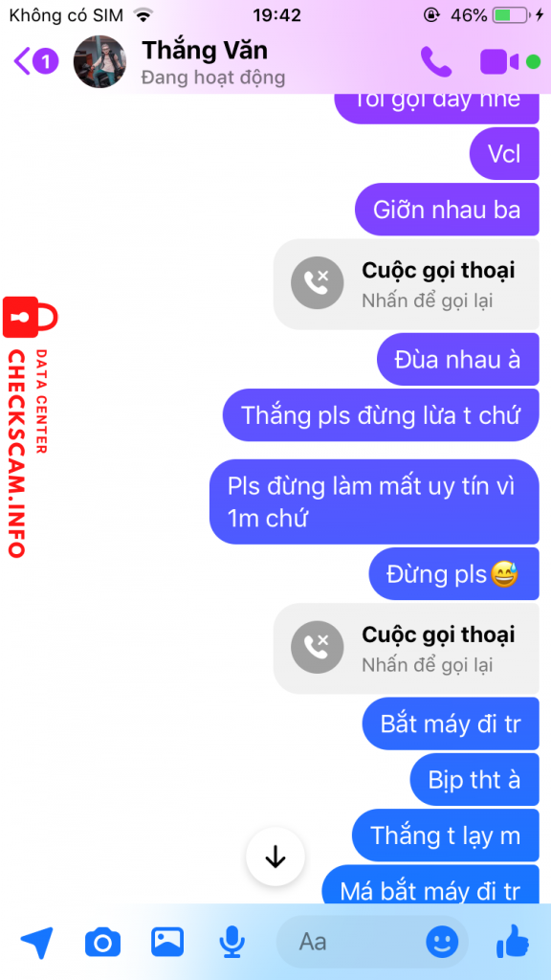Select message bubble 'Giỡn nhau ba'

tap(447, 210)
